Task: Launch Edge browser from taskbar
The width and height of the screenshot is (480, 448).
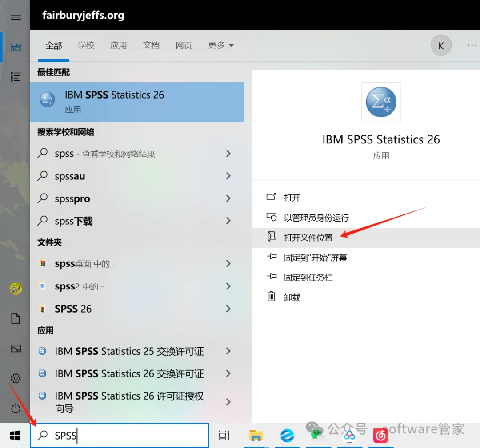Action: pyautogui.click(x=287, y=436)
